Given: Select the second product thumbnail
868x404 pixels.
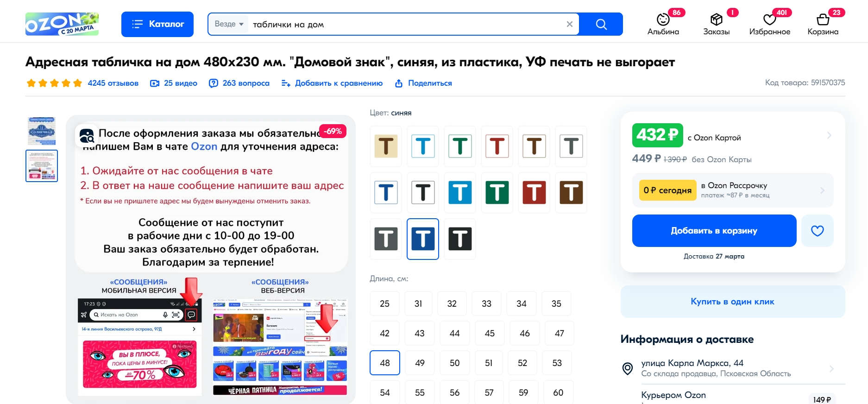Looking at the screenshot, I should 42,166.
